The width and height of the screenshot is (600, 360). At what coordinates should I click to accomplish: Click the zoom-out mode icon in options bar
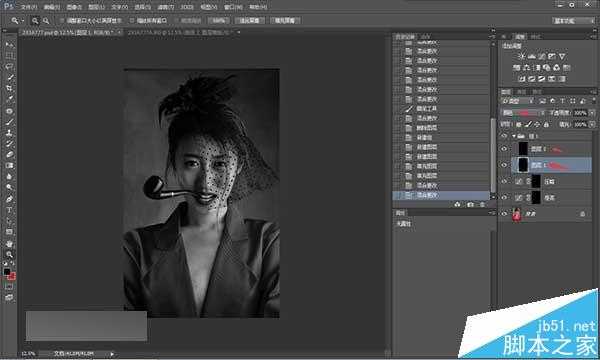point(46,21)
